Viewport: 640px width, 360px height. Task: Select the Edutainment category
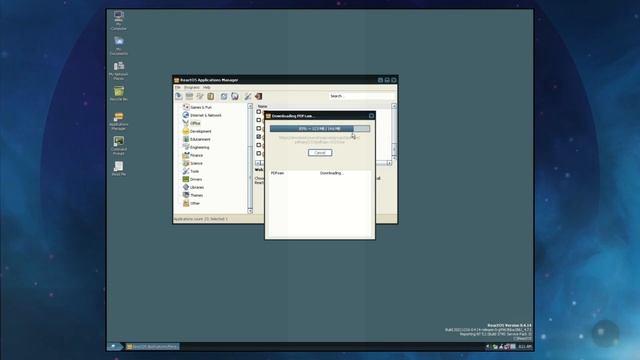pyautogui.click(x=196, y=139)
